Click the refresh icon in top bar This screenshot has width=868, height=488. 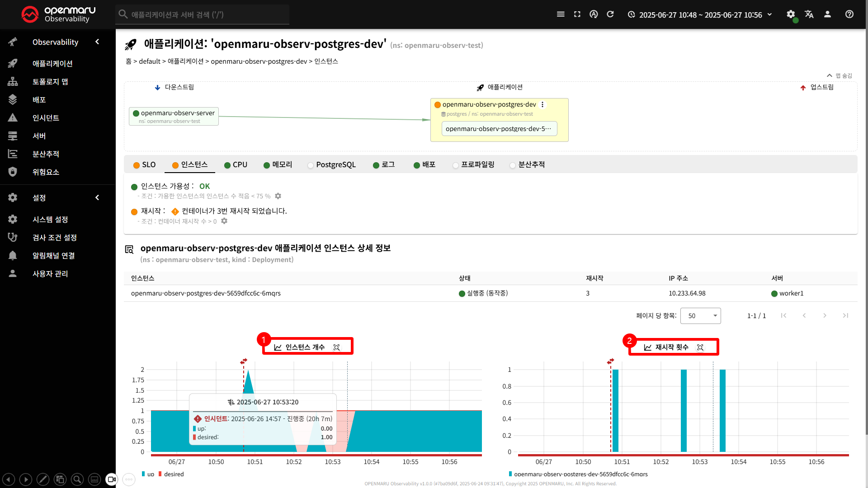coord(610,14)
